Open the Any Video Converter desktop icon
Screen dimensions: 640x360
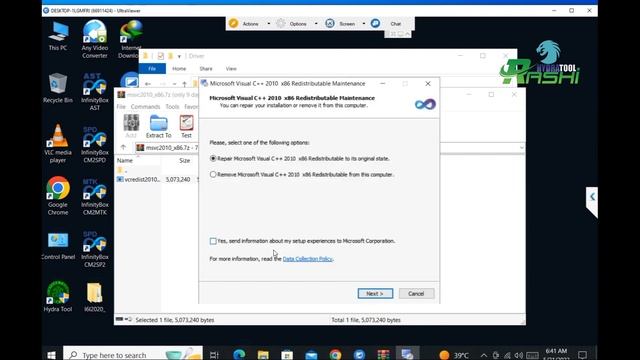(x=95, y=40)
